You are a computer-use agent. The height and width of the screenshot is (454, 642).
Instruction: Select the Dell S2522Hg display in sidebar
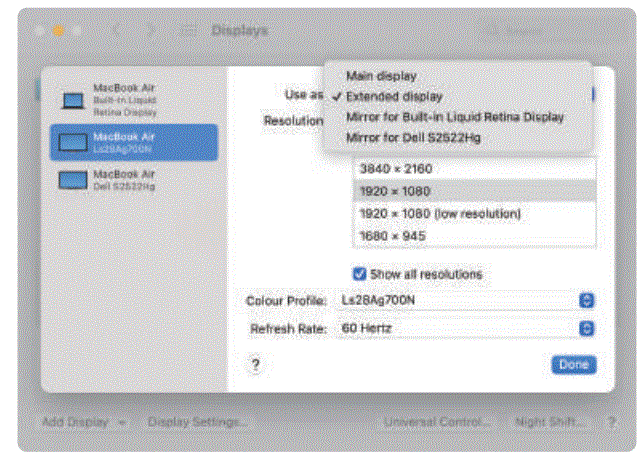click(x=133, y=180)
